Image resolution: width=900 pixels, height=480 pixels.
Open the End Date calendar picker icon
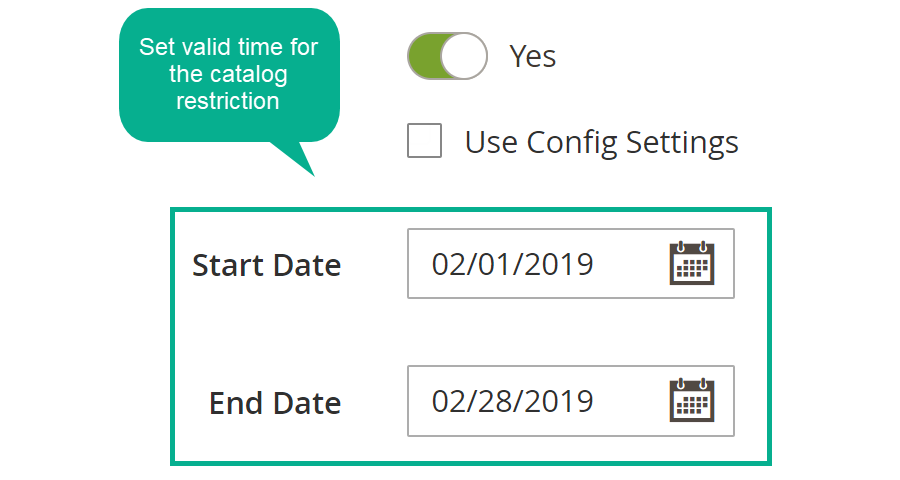[x=692, y=401]
